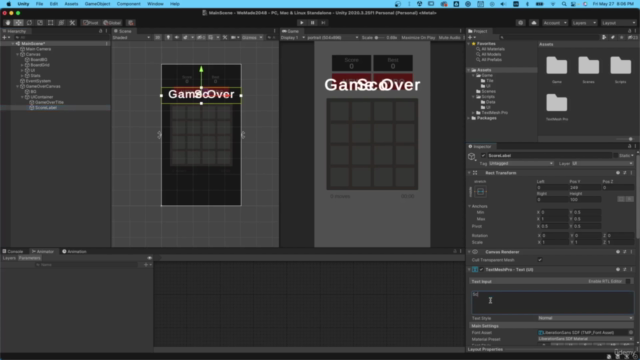Open Tag Untagged dropdown
Viewport: 640px width, 360px height.
(521, 164)
